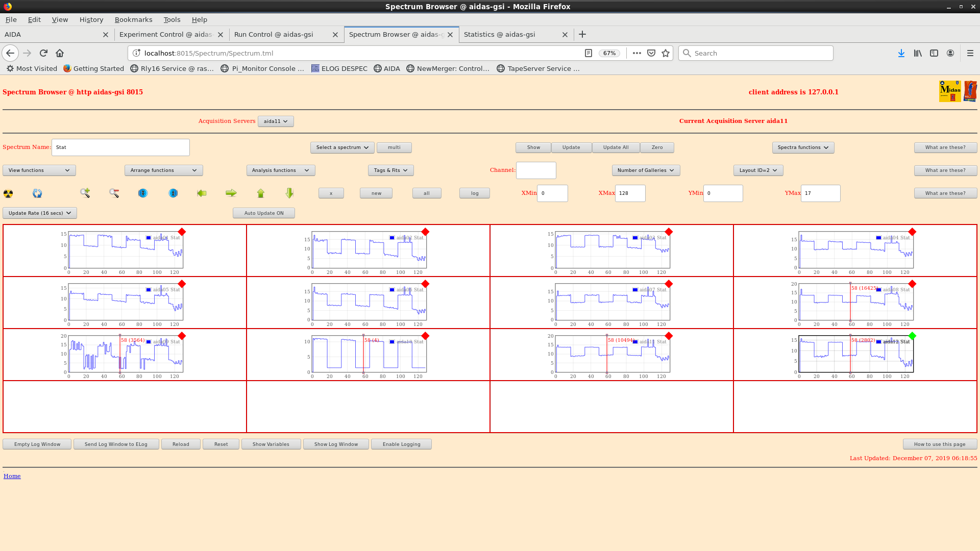Switch to the Run Control @ aidas-gsi tab
980x551 pixels.
pyautogui.click(x=274, y=35)
